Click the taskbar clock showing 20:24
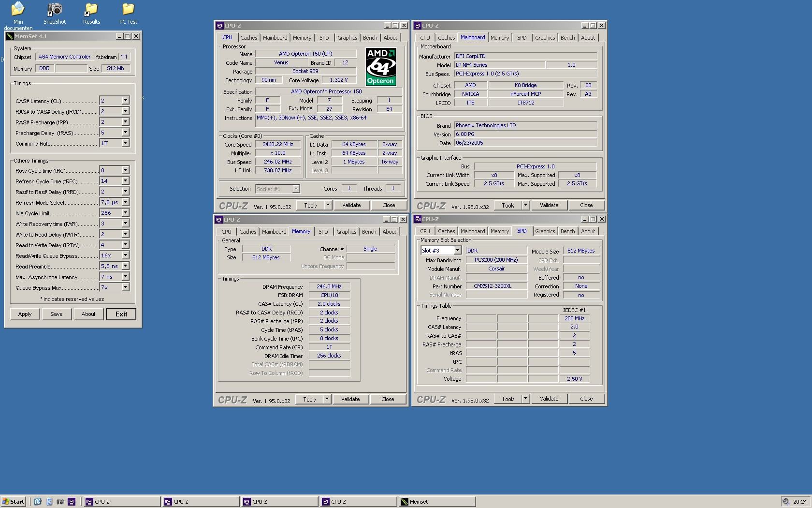The image size is (812, 508). pyautogui.click(x=800, y=502)
